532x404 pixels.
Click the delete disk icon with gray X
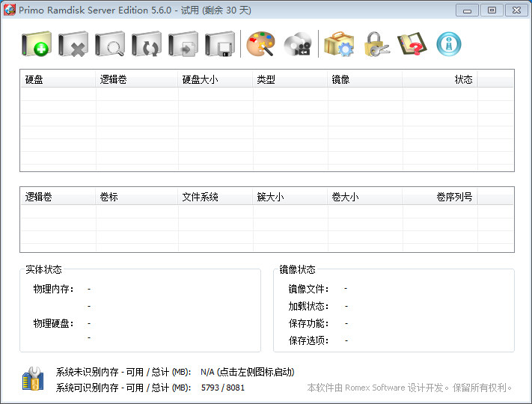[x=73, y=44]
